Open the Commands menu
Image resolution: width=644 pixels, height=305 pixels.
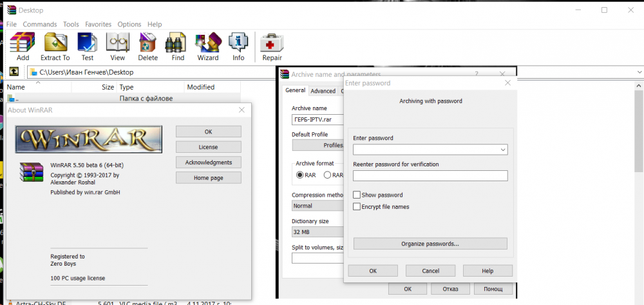tap(40, 25)
